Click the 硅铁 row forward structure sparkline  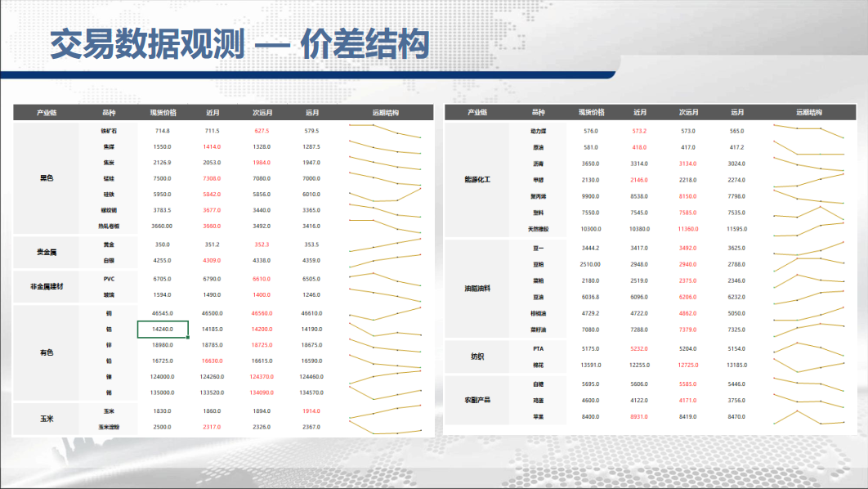coord(385,195)
